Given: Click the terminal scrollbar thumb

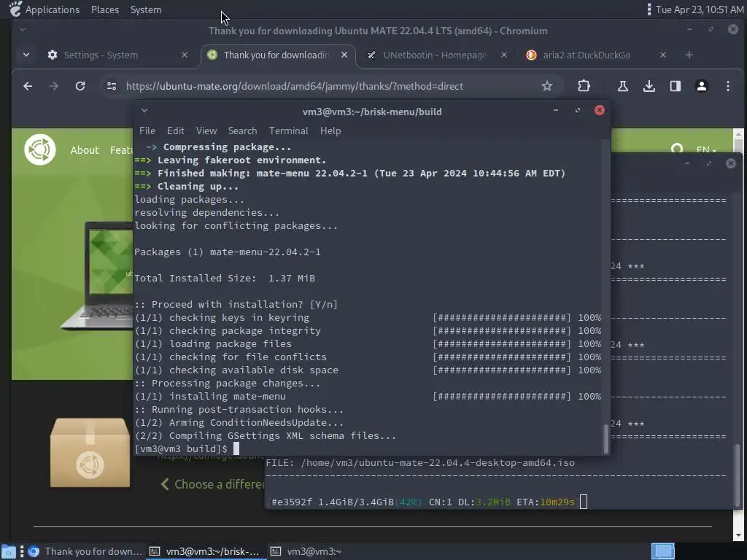Looking at the screenshot, I should (606, 438).
